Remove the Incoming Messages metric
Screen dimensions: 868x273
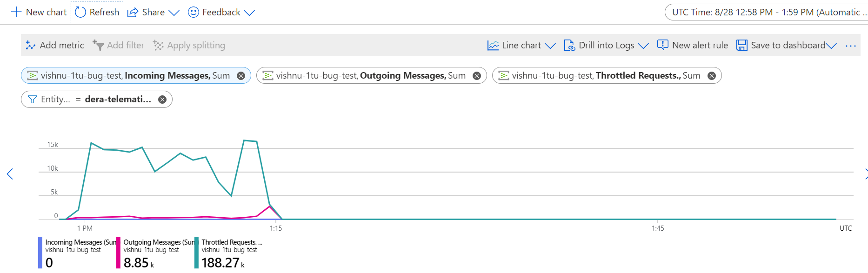(x=241, y=76)
